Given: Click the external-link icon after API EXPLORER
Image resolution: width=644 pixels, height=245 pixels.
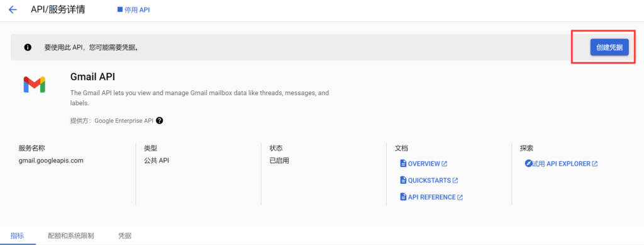Looking at the screenshot, I should tap(595, 164).
